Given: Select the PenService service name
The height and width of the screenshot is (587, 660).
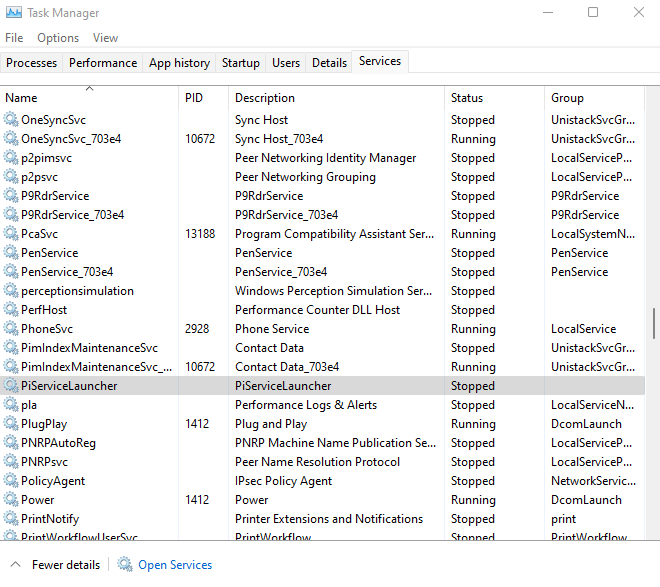Looking at the screenshot, I should point(50,252).
